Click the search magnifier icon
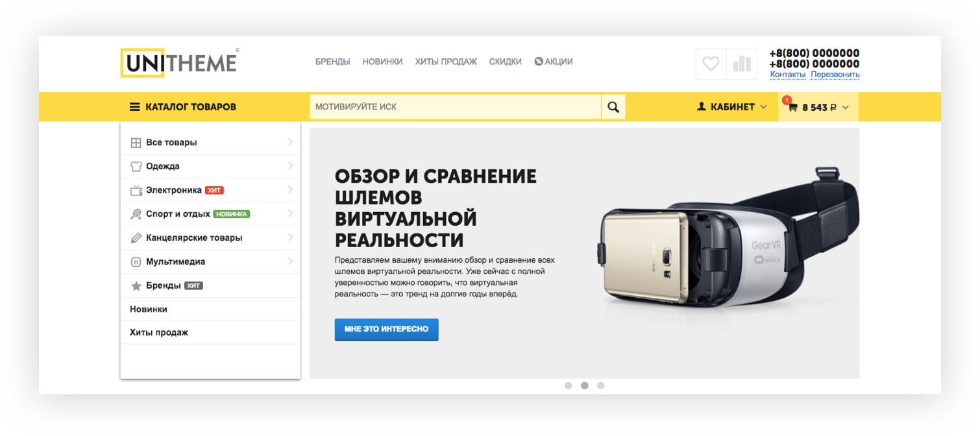Image resolution: width=980 pixels, height=436 pixels. pyautogui.click(x=613, y=107)
